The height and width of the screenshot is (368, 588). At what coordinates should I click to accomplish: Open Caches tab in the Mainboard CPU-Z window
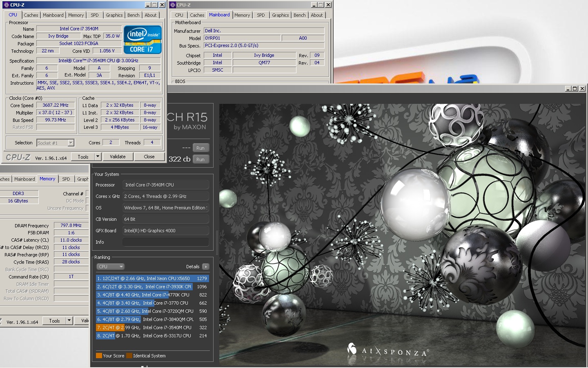click(x=197, y=15)
